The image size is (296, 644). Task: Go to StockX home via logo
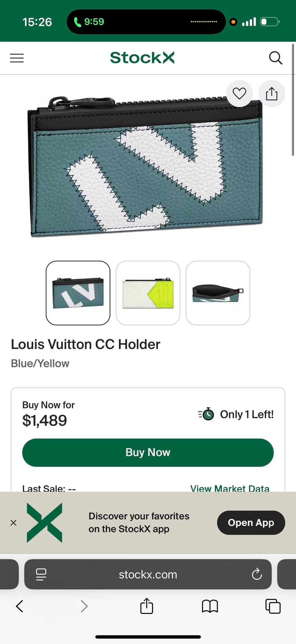142,58
